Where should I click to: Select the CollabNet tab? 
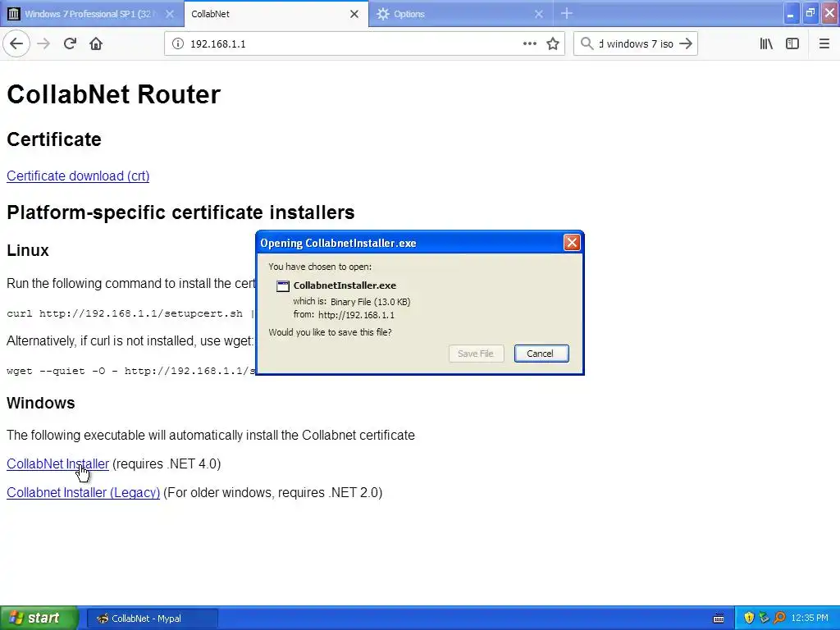pyautogui.click(x=276, y=14)
